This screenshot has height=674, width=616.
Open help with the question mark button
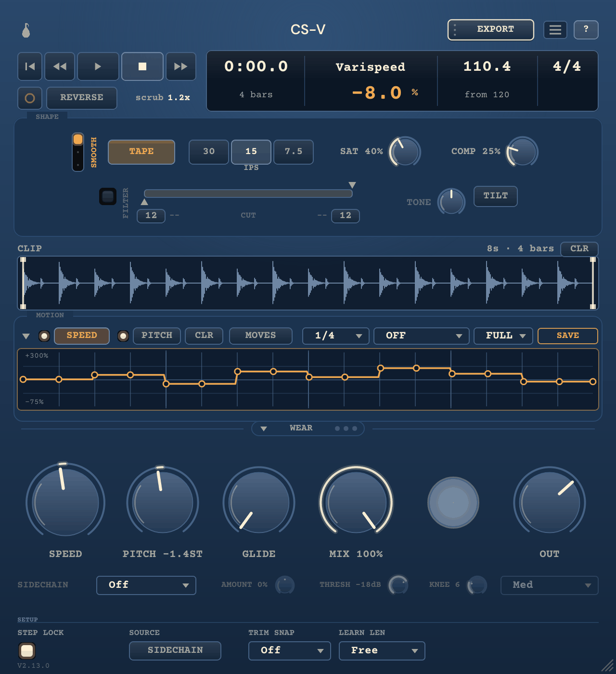tap(586, 30)
